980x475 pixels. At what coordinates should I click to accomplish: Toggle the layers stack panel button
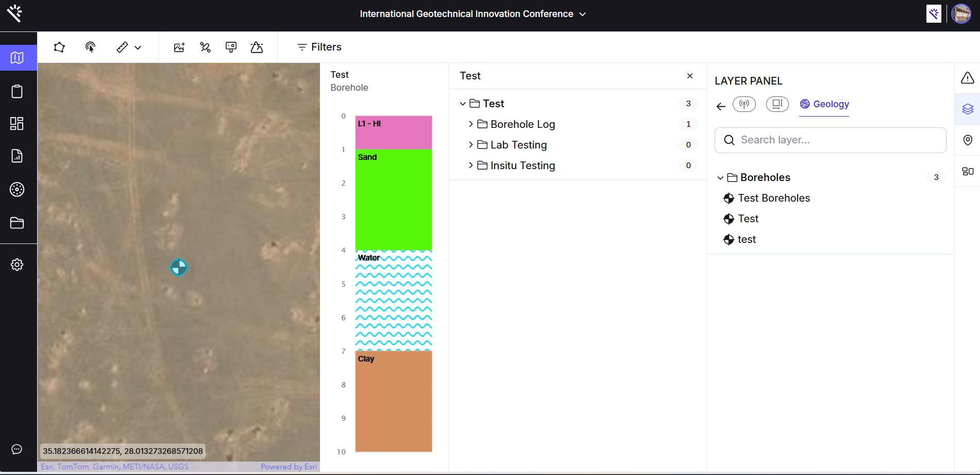(967, 109)
